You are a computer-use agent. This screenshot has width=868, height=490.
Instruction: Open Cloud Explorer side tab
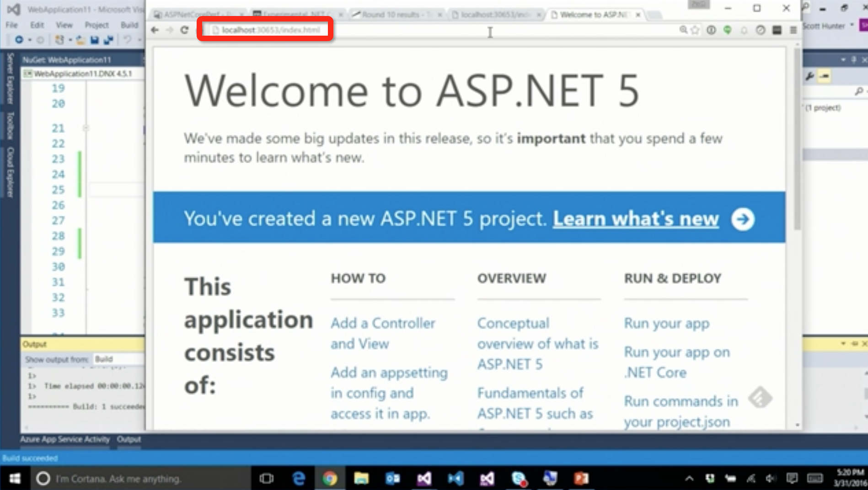pos(10,172)
